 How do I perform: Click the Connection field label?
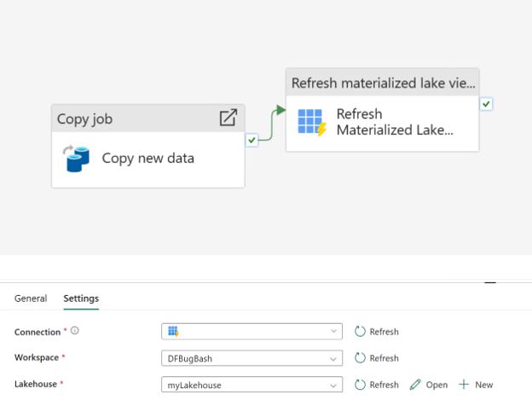[x=38, y=332]
